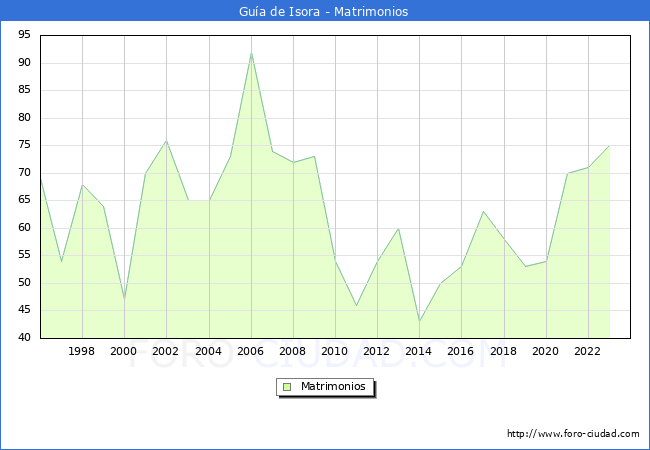Click the x-axis label 1998
This screenshot has height=450, width=650.
(x=81, y=351)
